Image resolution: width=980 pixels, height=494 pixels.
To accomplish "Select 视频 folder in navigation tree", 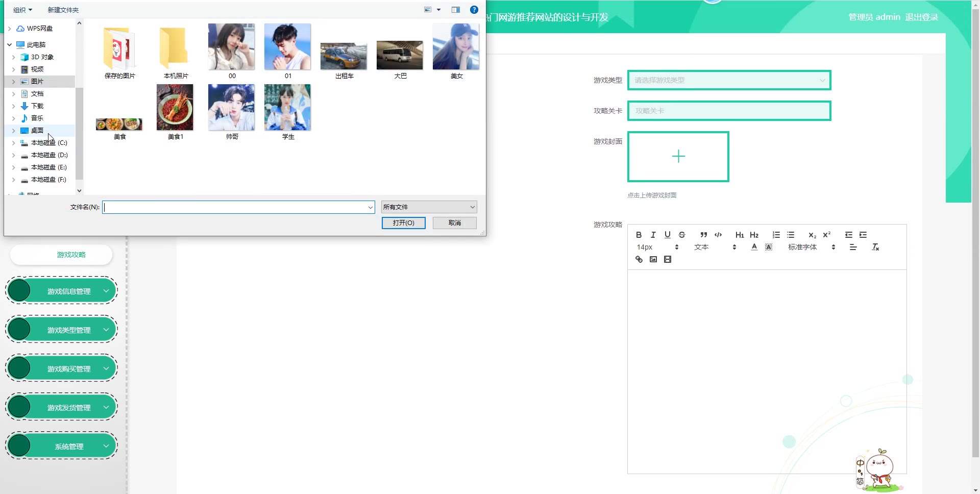I will click(x=37, y=69).
